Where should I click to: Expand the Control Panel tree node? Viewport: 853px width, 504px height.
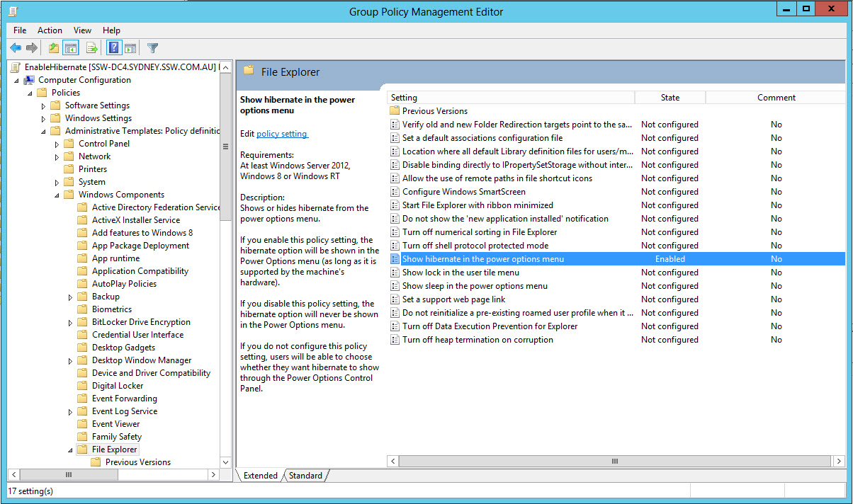(x=57, y=144)
